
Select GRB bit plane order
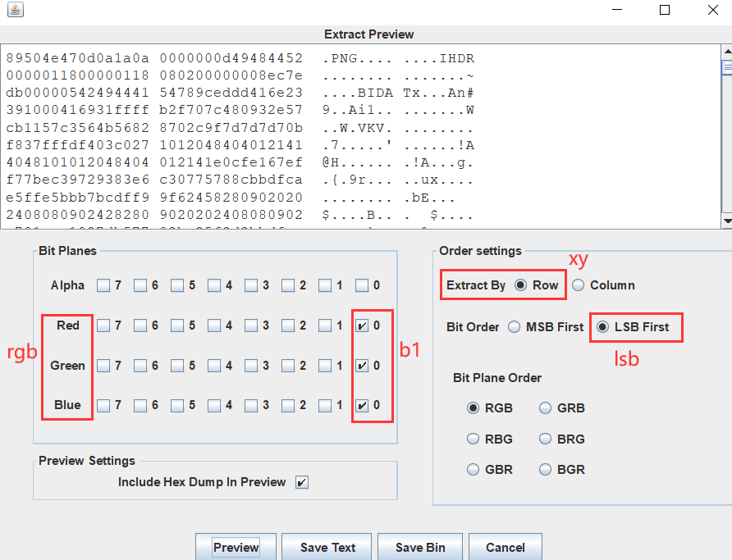(x=545, y=408)
